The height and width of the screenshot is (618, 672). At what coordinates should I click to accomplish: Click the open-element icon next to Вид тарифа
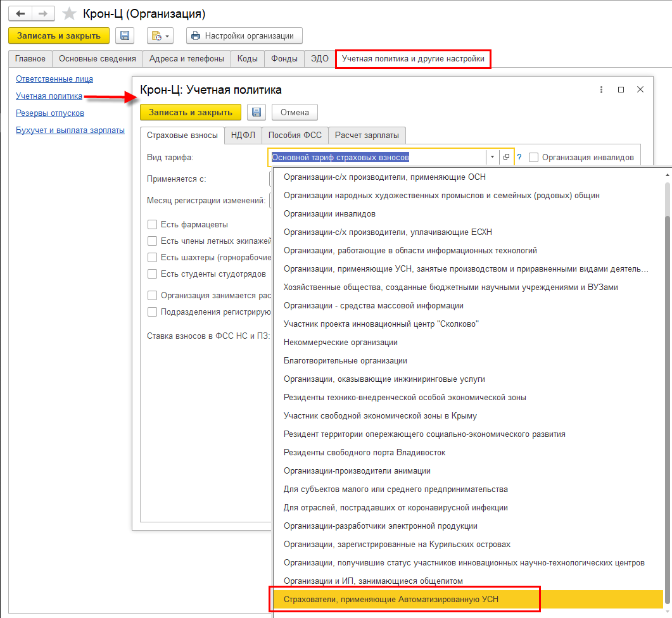(506, 157)
